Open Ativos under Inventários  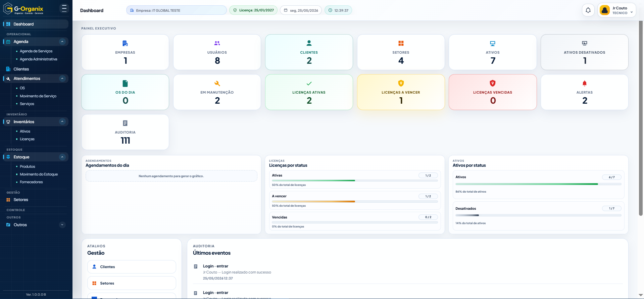tap(25, 131)
